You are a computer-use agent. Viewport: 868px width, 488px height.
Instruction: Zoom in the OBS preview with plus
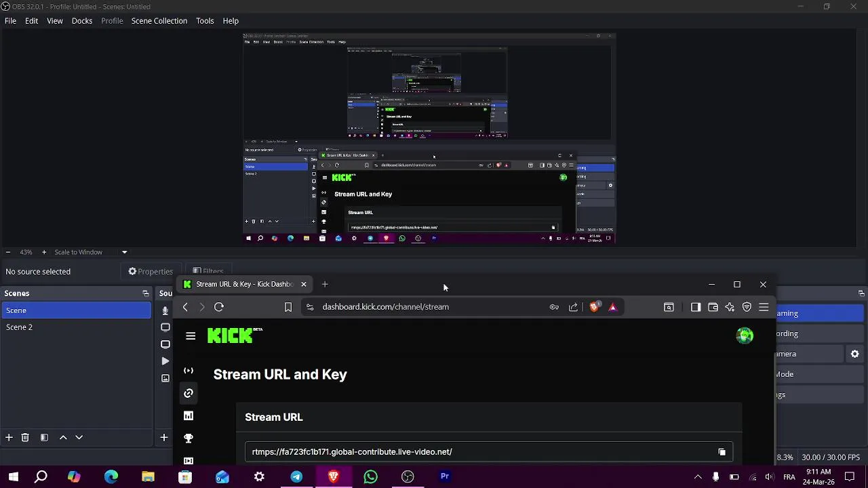pos(44,252)
